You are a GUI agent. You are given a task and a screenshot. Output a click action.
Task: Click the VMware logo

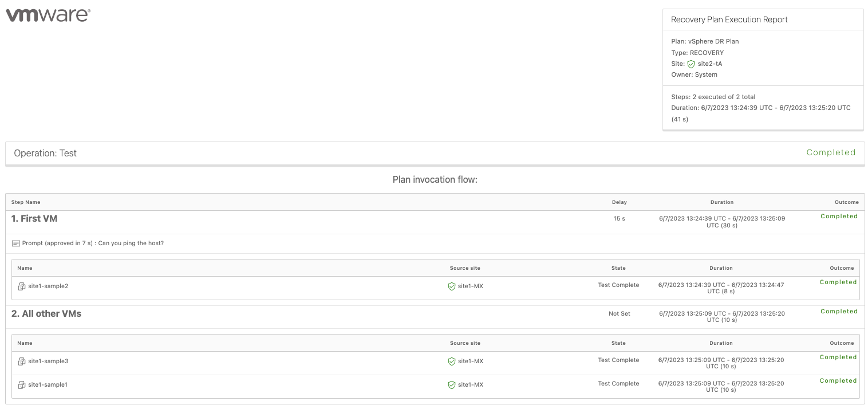[x=48, y=15]
